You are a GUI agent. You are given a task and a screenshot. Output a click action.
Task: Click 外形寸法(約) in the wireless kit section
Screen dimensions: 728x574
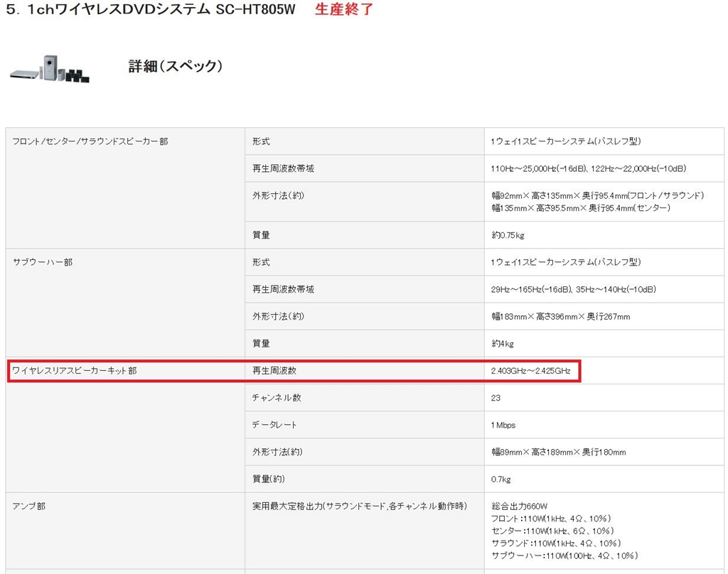(x=277, y=452)
